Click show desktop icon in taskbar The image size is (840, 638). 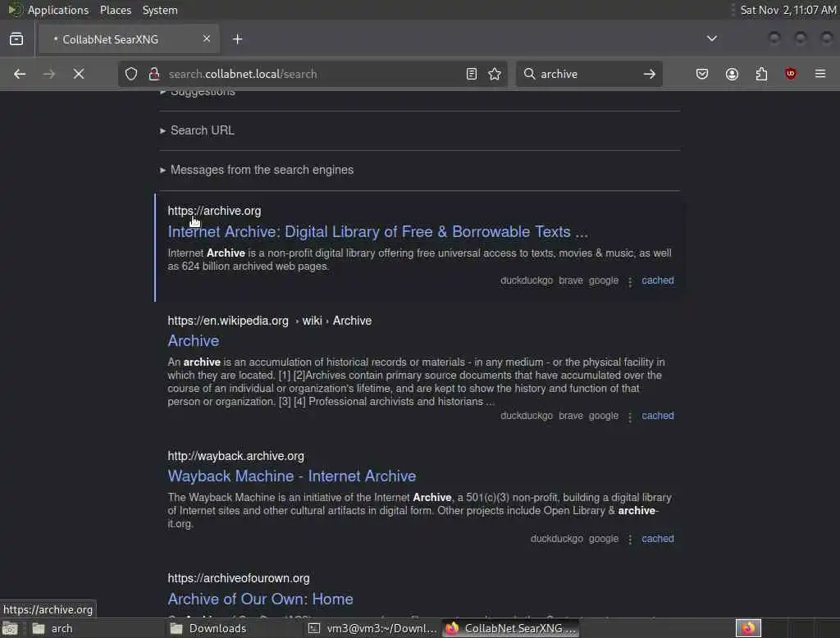[x=10, y=628]
